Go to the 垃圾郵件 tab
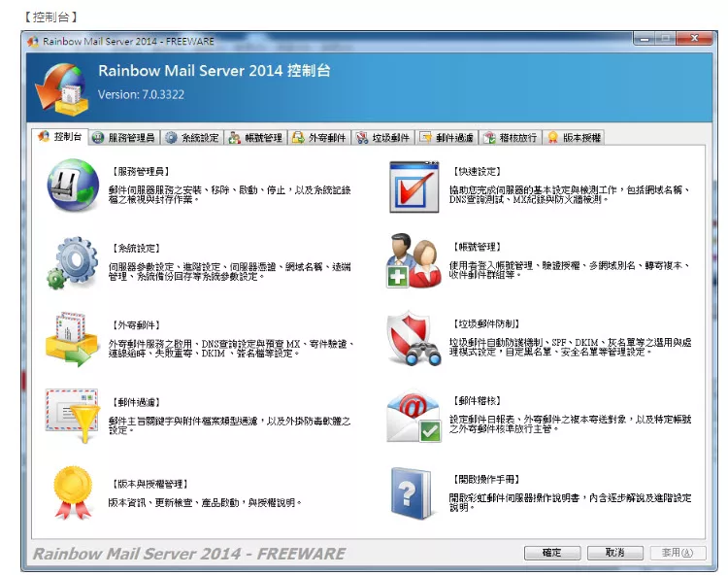This screenshot has height=576, width=728. click(383, 138)
